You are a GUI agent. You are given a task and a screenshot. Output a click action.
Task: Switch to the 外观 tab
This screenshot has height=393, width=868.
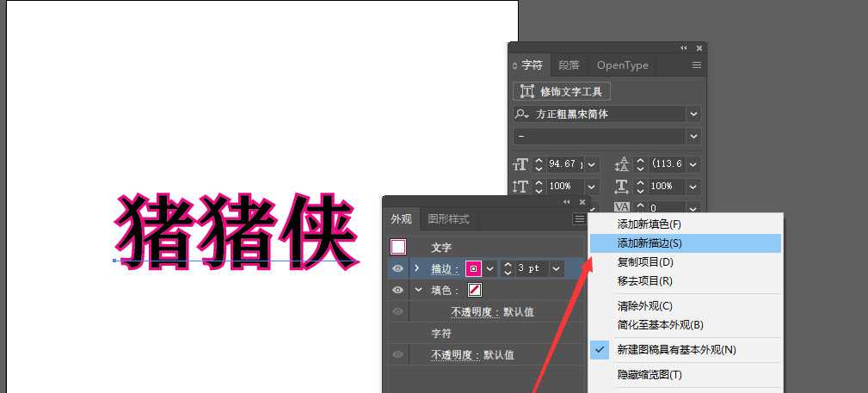click(x=402, y=219)
